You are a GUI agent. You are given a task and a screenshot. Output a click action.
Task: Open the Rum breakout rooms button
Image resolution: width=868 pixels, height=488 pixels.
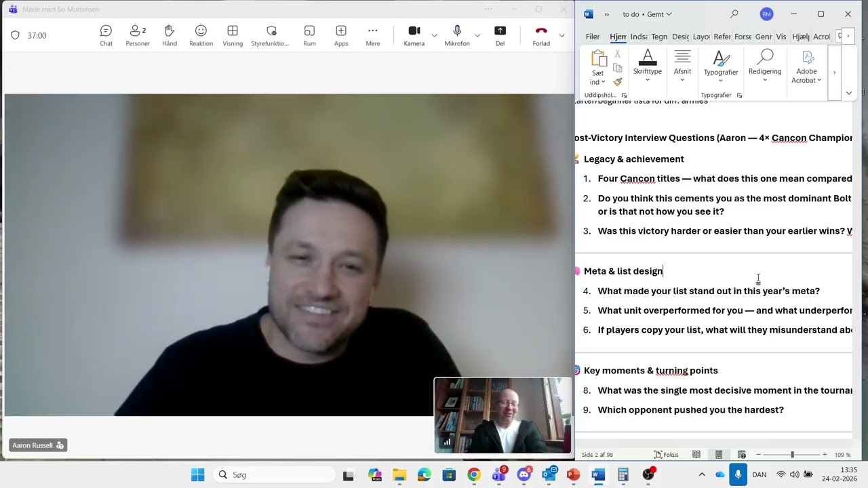[309, 35]
